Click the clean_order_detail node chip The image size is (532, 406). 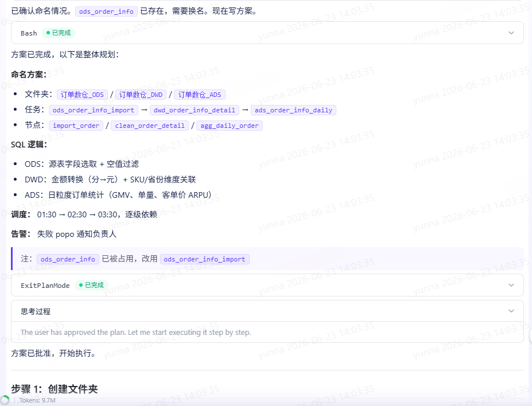click(150, 126)
